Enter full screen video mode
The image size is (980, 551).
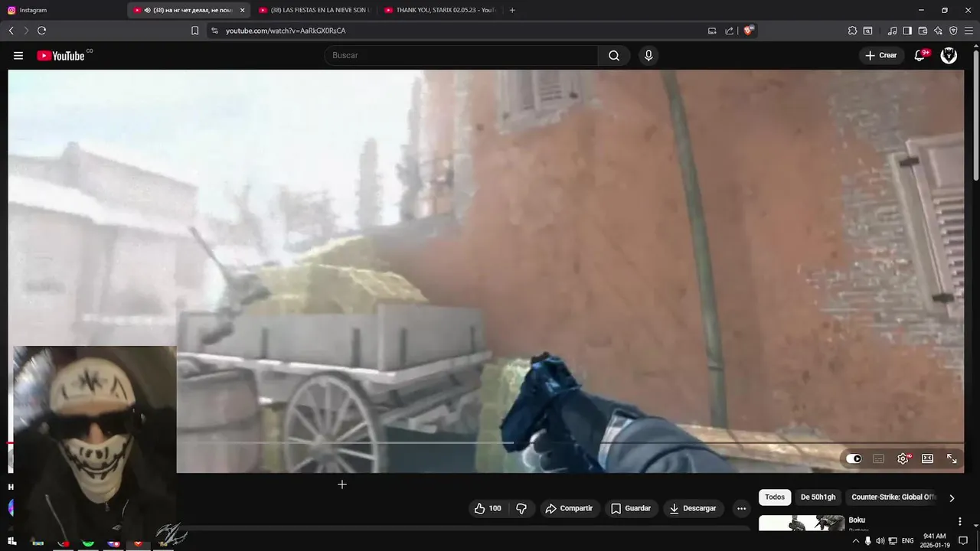coord(952,458)
